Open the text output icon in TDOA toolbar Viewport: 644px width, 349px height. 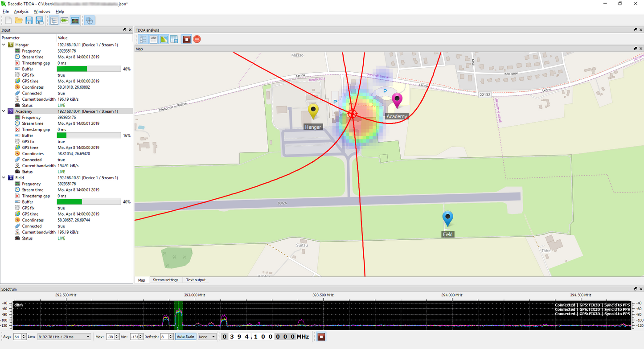(153, 39)
